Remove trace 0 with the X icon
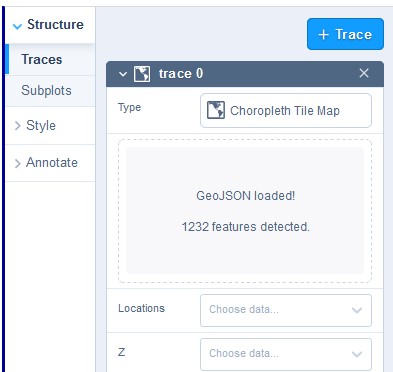The image size is (393, 372). pos(364,73)
